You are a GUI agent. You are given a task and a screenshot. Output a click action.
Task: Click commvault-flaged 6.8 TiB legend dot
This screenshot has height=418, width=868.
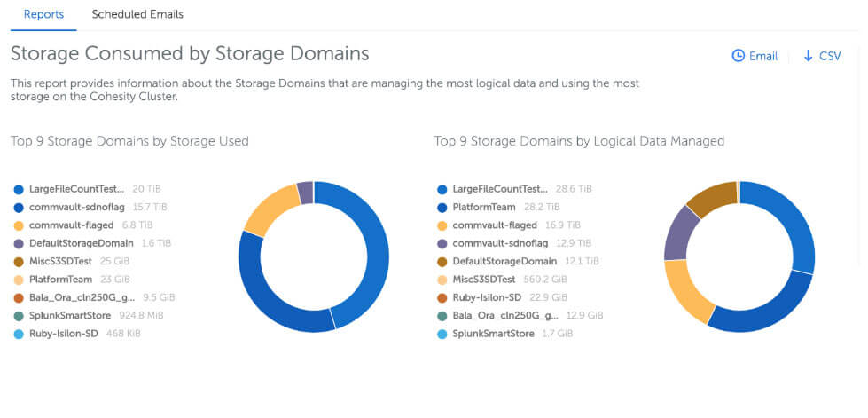coord(19,225)
